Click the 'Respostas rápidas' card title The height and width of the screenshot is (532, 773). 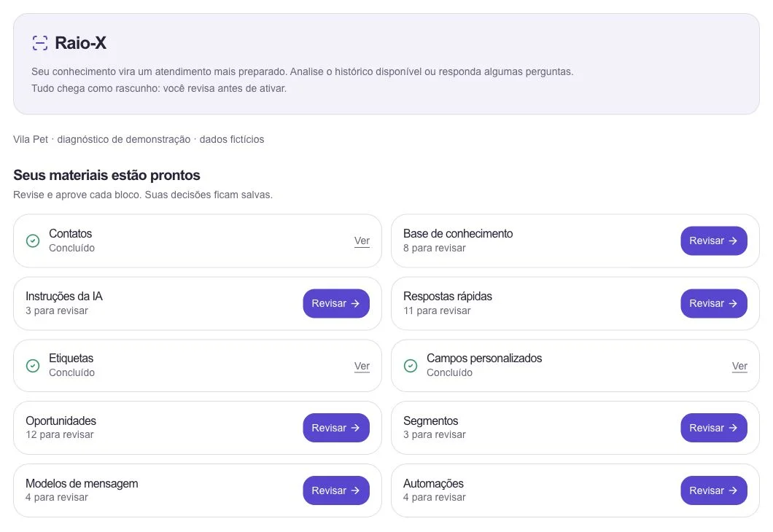448,296
